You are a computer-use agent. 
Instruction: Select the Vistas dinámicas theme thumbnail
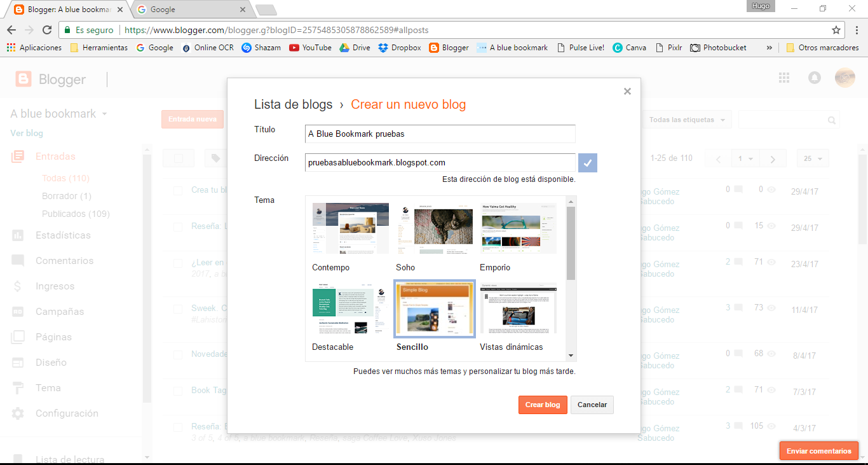[518, 308]
